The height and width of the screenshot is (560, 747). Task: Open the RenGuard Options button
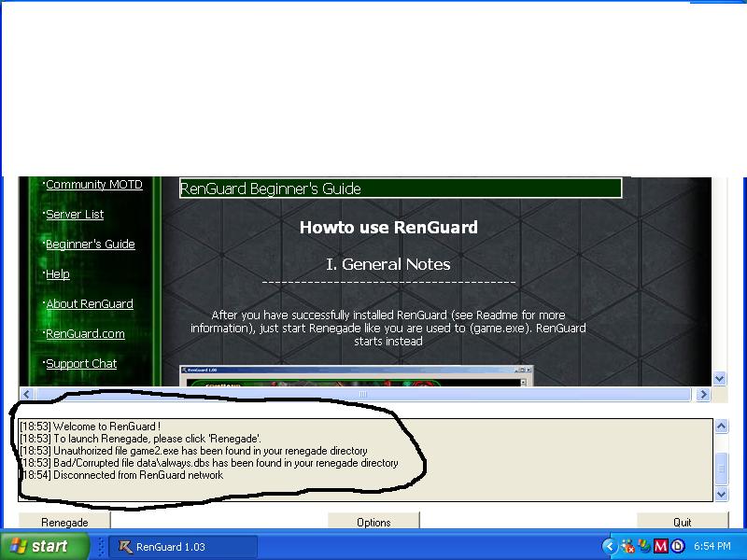click(373, 522)
